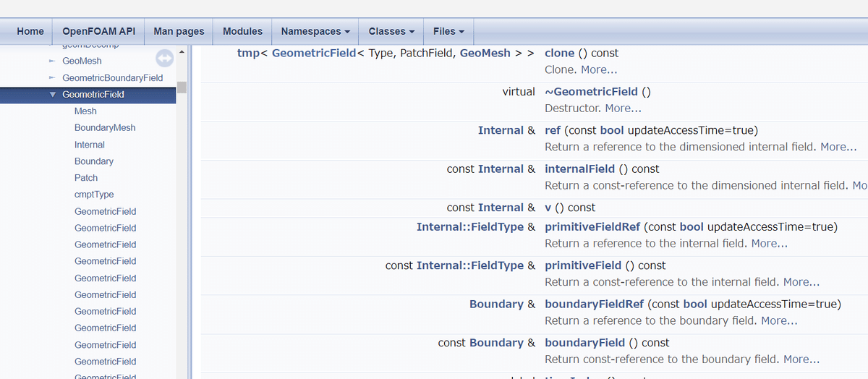The height and width of the screenshot is (379, 868).
Task: Expand the GeometricBoundaryField node arrow
Action: 51,78
